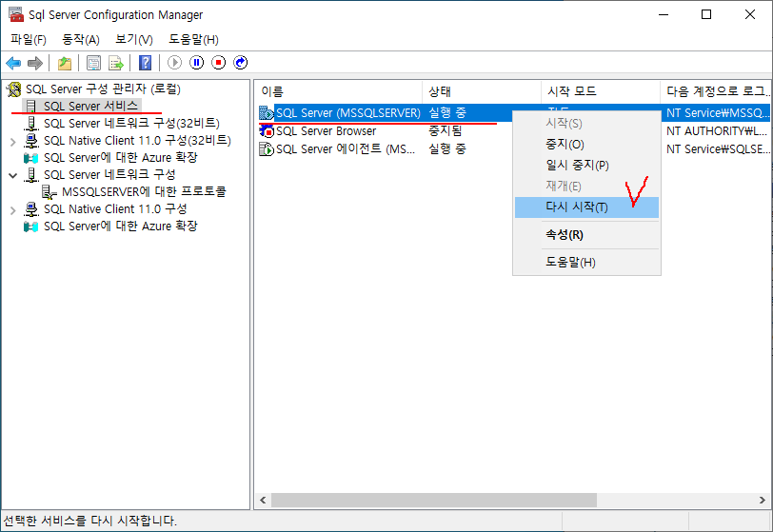Select the SQL Server 에이전트 (MS... row
This screenshot has height=532, width=773.
point(346,148)
